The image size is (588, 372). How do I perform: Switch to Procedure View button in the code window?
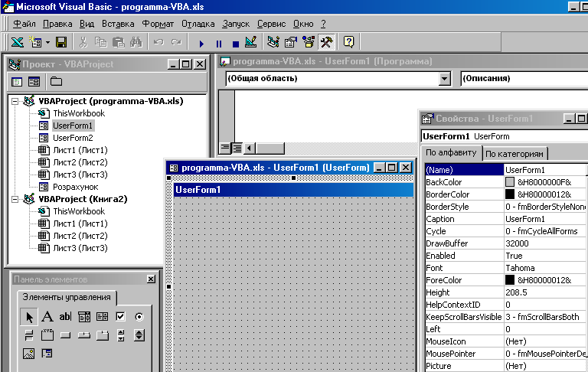point(224,148)
